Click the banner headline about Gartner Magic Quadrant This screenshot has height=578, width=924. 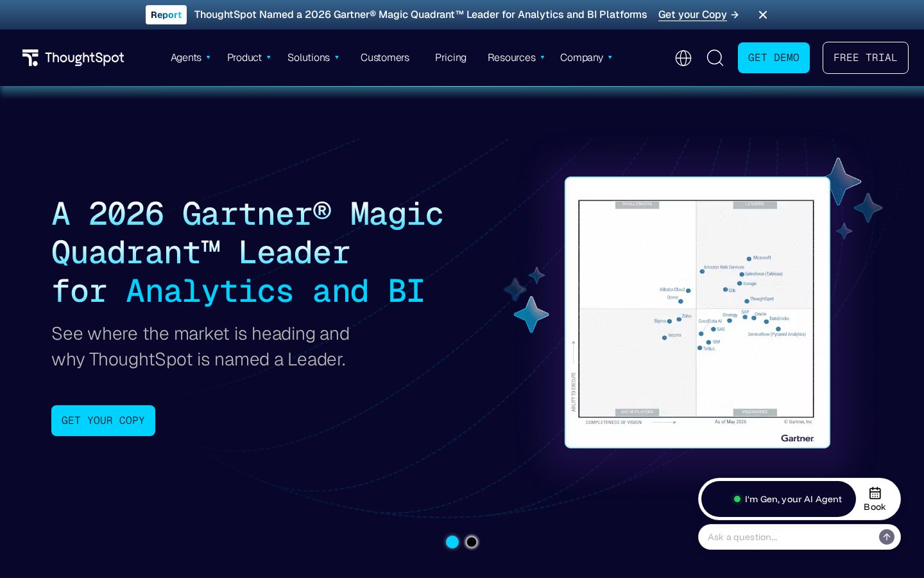(421, 15)
